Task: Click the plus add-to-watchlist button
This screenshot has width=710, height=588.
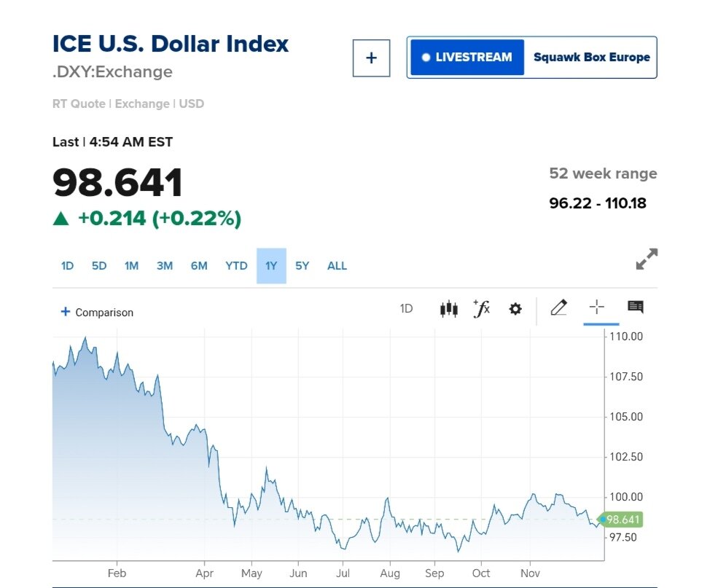Action: coord(371,58)
